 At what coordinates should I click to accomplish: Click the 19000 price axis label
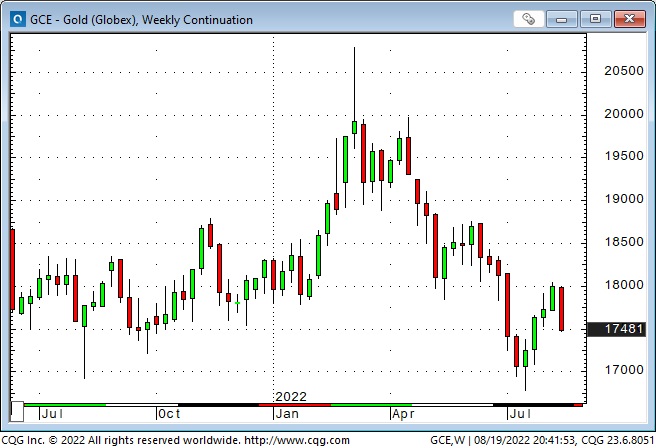(x=624, y=199)
